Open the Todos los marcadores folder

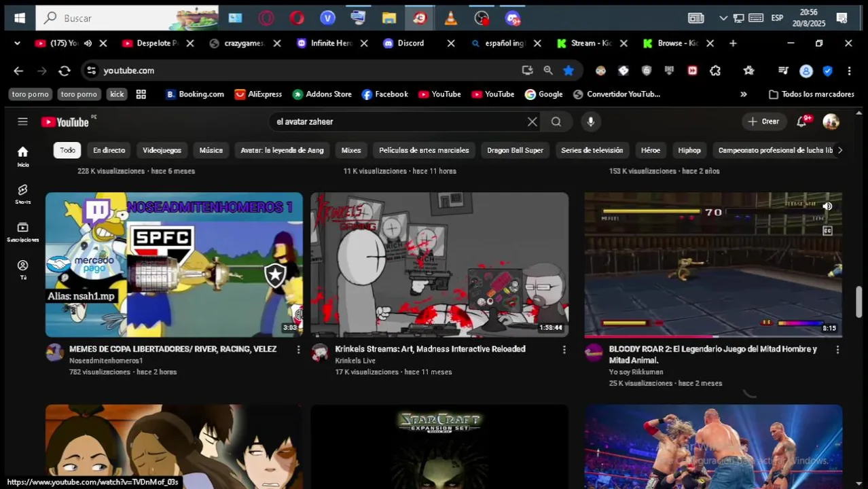pyautogui.click(x=811, y=94)
